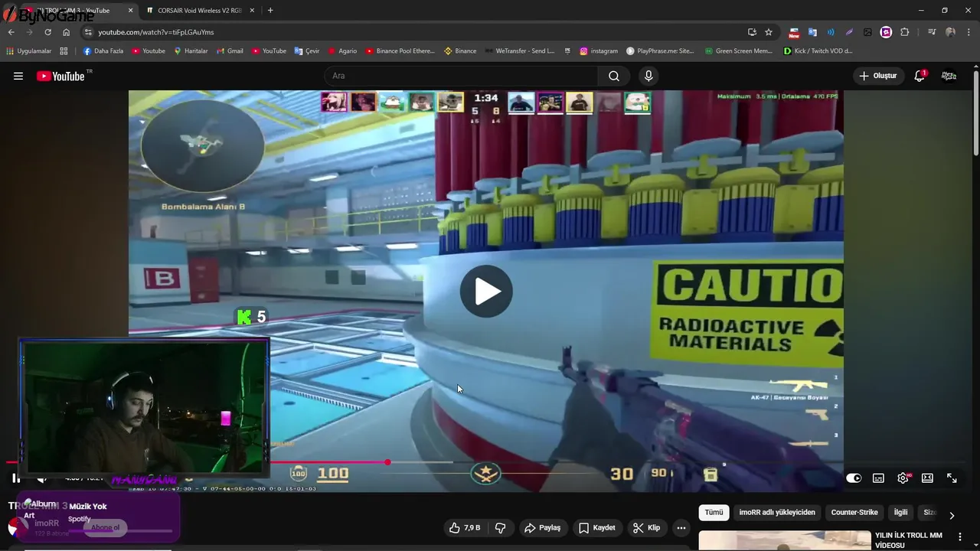Open player settings gear

point(903,478)
